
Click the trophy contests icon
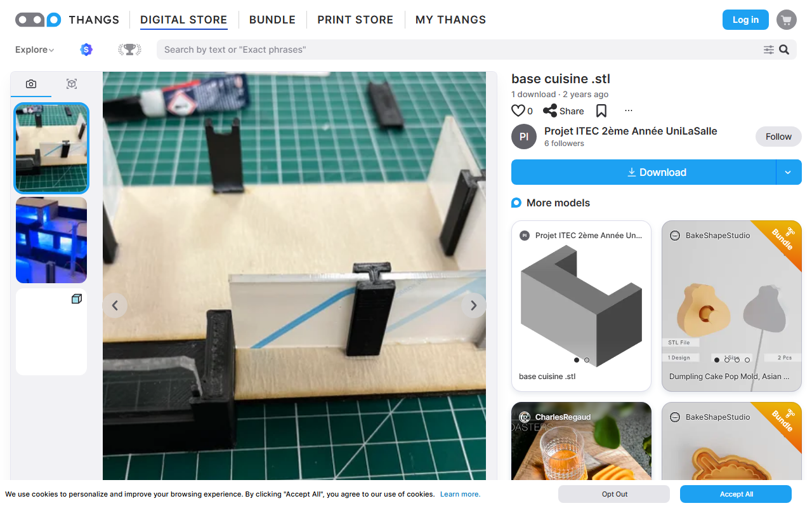pyautogui.click(x=129, y=50)
